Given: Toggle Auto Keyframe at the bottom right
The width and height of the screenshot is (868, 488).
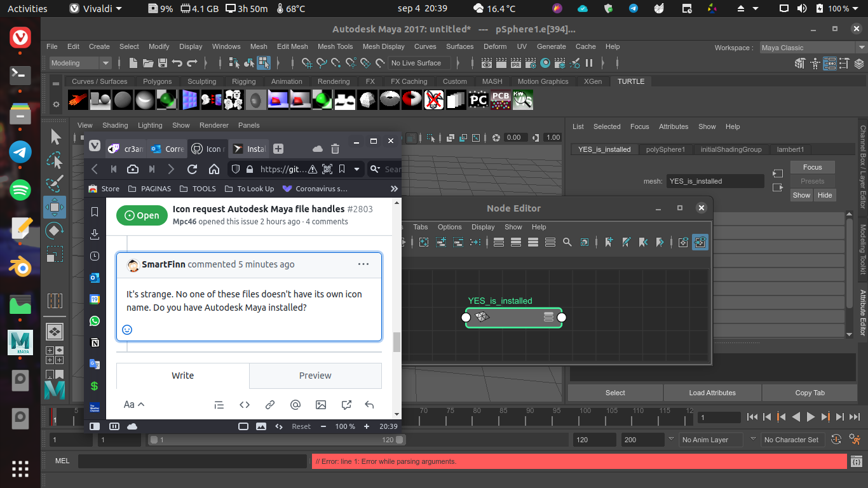Looking at the screenshot, I should click(836, 439).
